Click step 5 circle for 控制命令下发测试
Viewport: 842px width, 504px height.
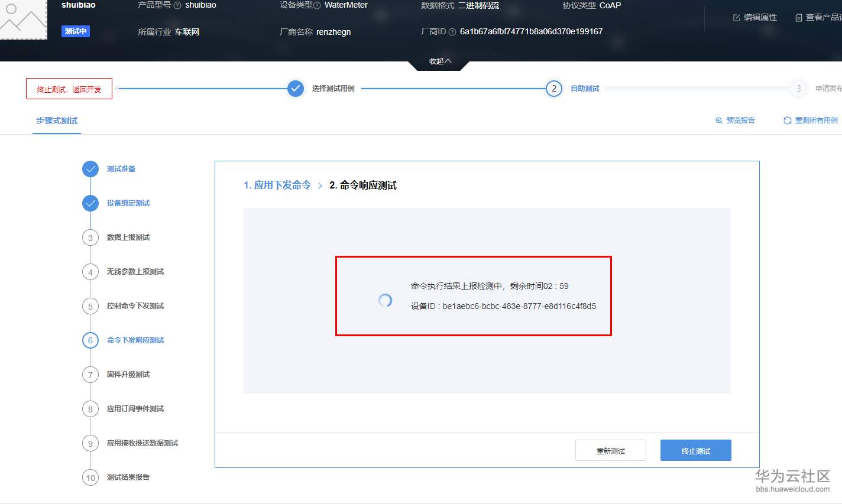coord(90,306)
